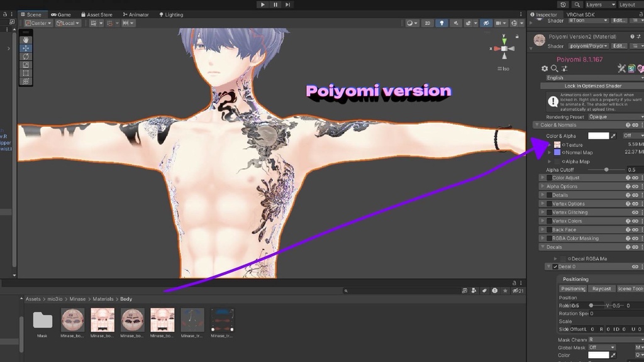Select the Rect transform tool
Screen dimensions: 644x362
[x=25, y=73]
